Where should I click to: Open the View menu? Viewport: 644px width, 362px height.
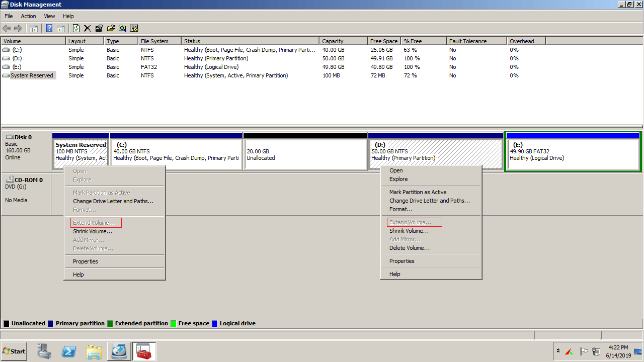[x=49, y=16]
